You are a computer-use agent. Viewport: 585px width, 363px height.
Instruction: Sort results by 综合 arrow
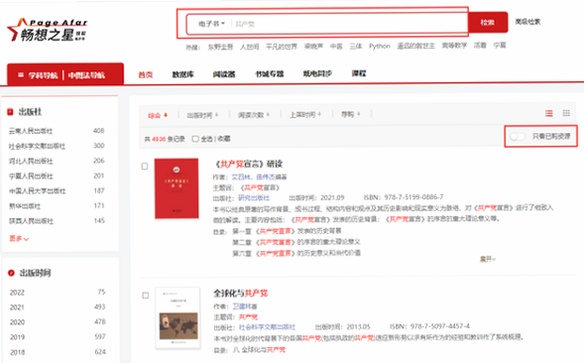(x=166, y=115)
